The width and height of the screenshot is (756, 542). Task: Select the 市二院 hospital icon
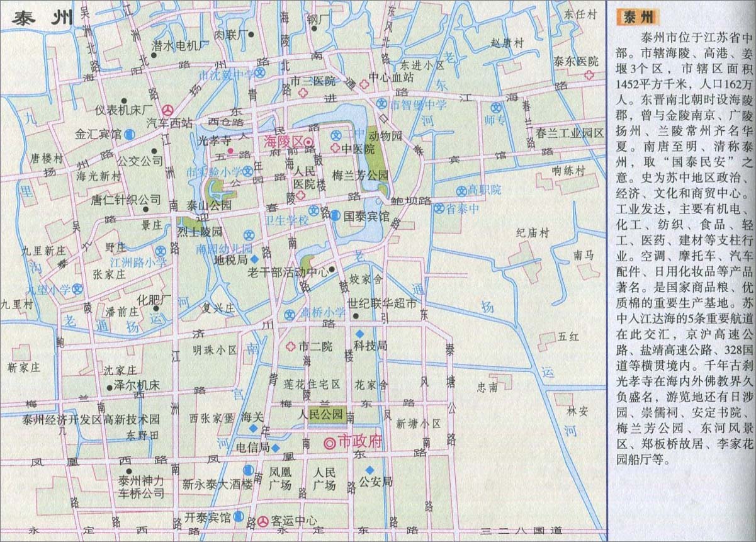point(291,346)
